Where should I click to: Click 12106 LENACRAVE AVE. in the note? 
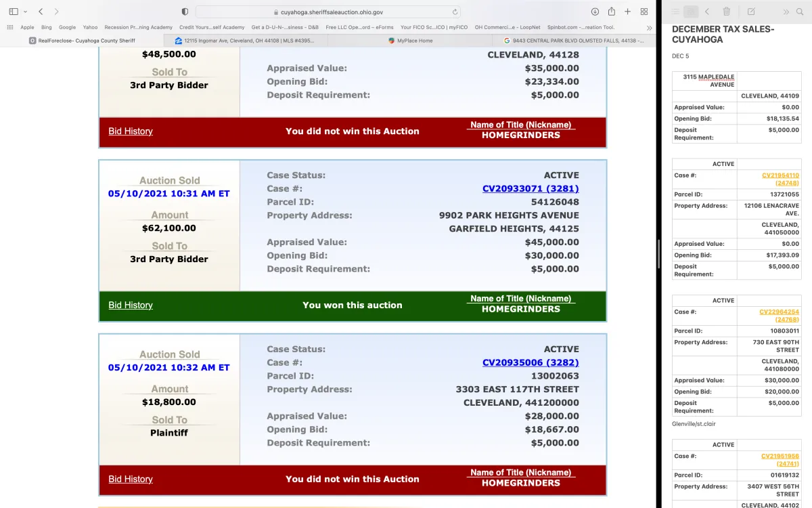click(x=771, y=209)
